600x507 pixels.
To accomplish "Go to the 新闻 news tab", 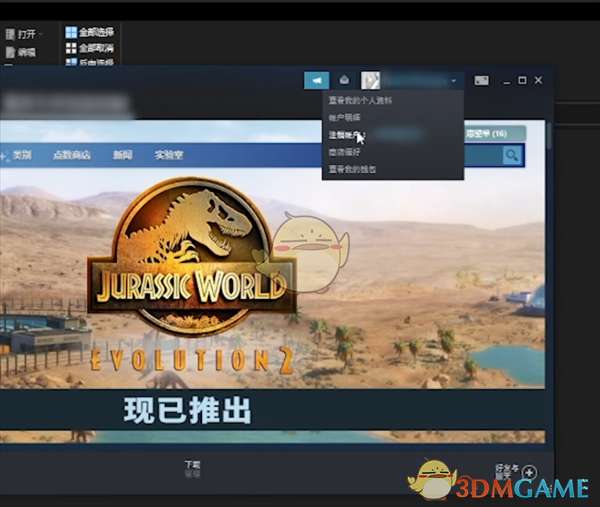I will [122, 155].
